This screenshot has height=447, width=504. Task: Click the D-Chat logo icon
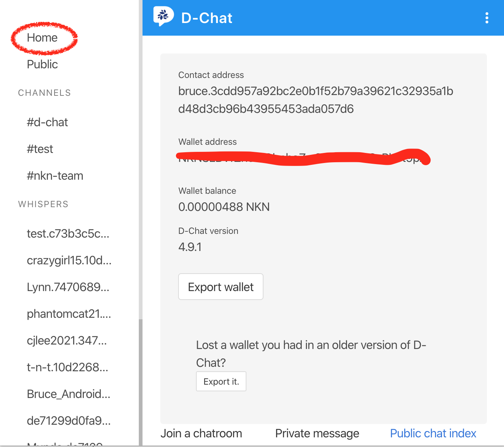[x=163, y=16]
